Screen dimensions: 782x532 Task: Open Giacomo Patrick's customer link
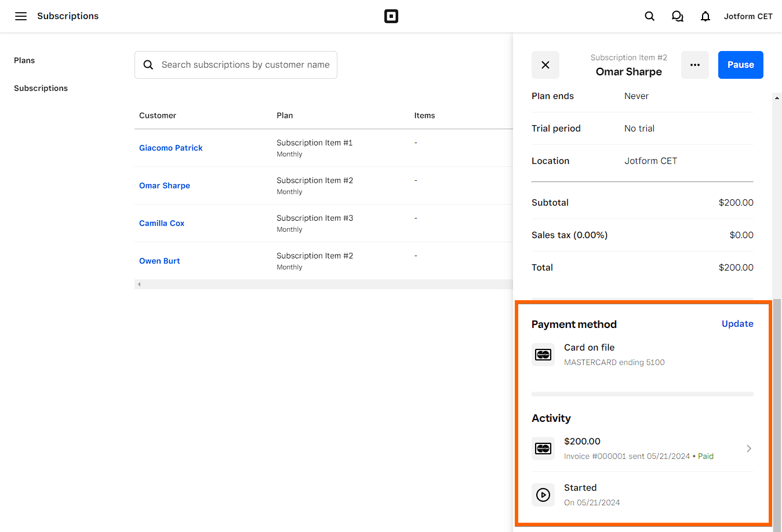pyautogui.click(x=171, y=148)
